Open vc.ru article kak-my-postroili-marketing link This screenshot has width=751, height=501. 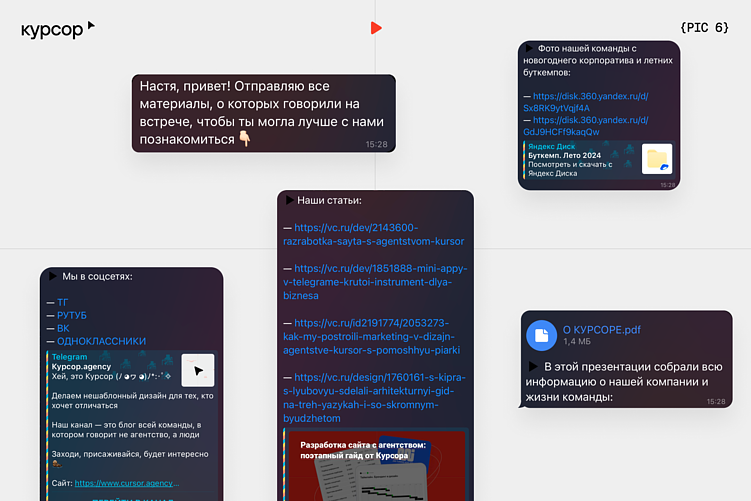372,336
